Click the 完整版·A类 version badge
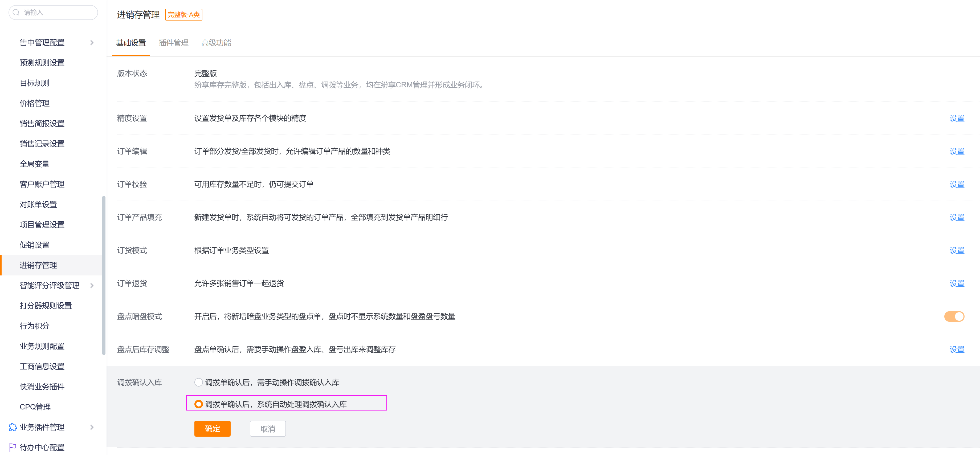 [183, 15]
